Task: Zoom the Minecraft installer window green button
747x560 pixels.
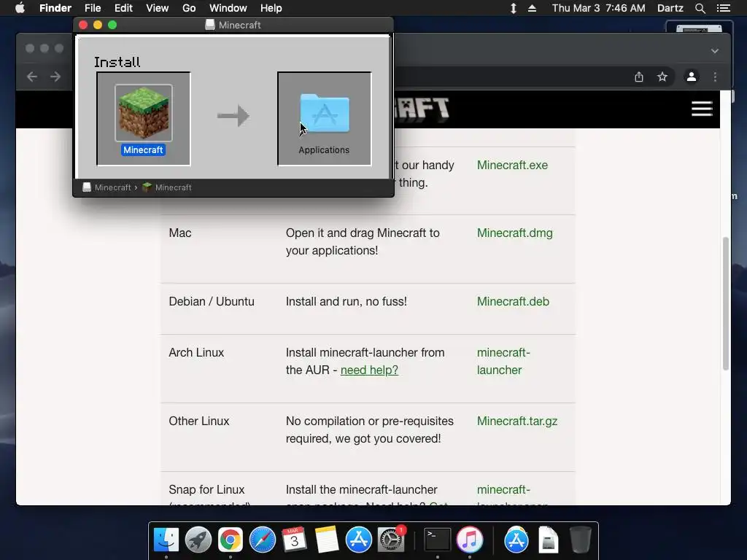Action: 112,25
